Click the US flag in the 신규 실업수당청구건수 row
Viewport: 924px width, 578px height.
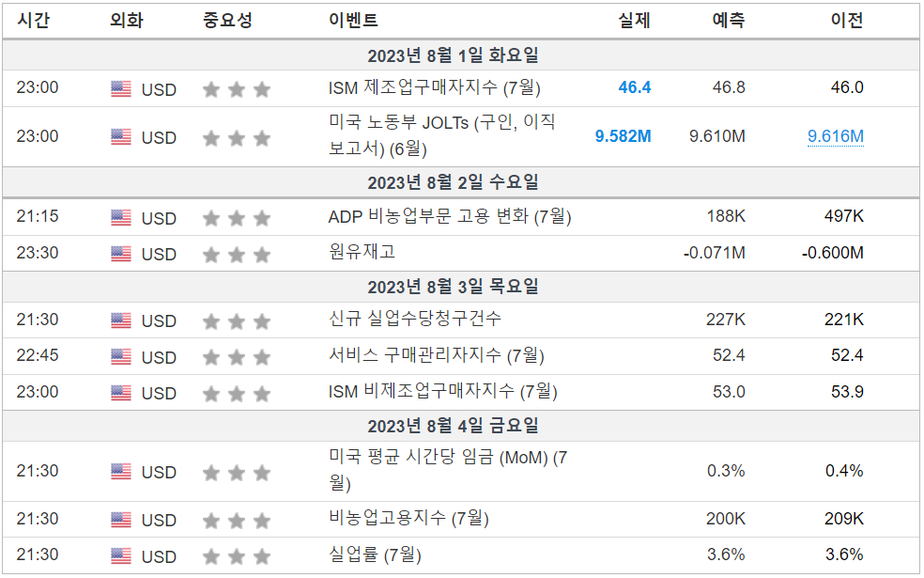pyautogui.click(x=121, y=320)
